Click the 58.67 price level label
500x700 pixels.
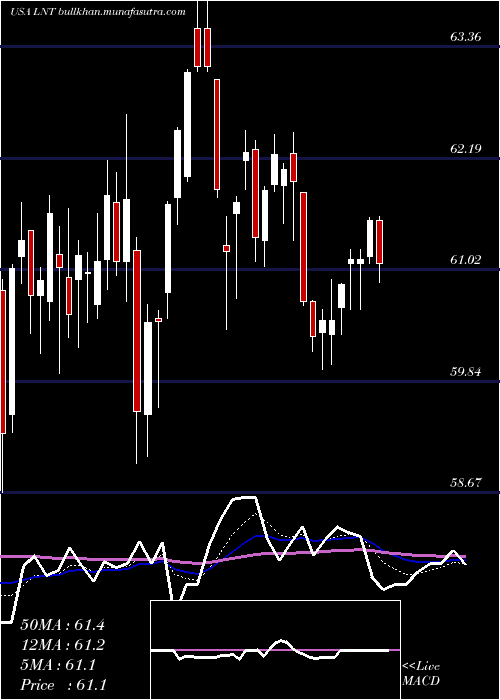466,482
